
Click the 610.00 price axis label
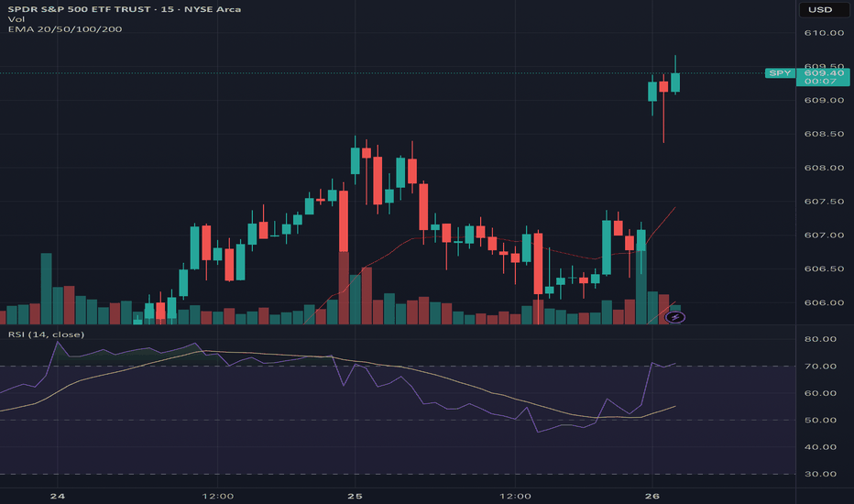coord(824,33)
